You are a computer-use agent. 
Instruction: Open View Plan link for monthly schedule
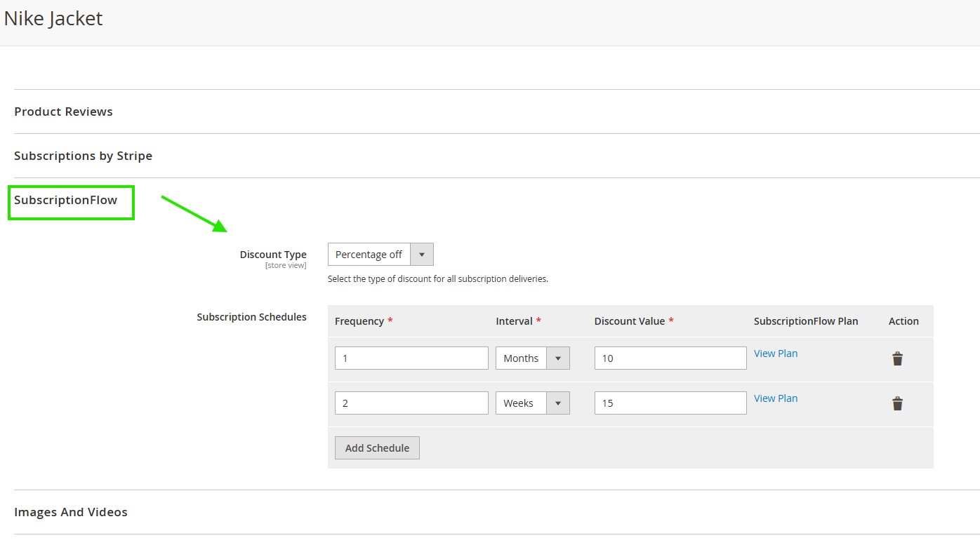[776, 354]
